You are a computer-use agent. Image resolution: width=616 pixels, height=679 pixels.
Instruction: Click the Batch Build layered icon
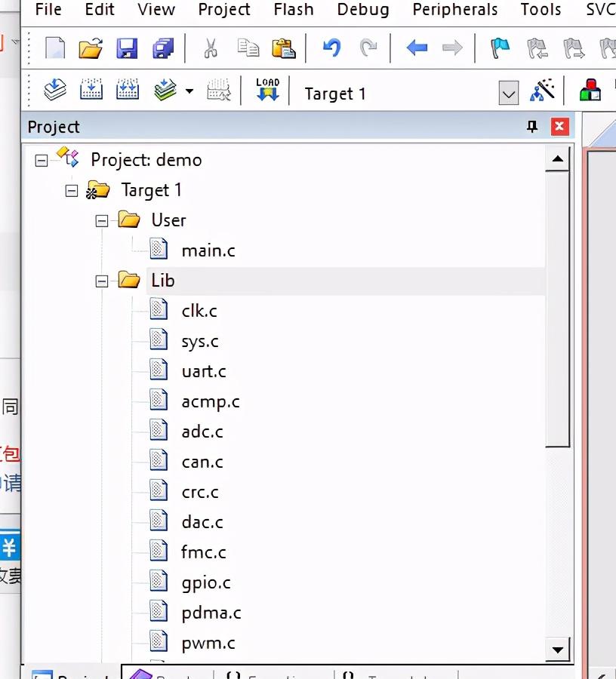(165, 89)
